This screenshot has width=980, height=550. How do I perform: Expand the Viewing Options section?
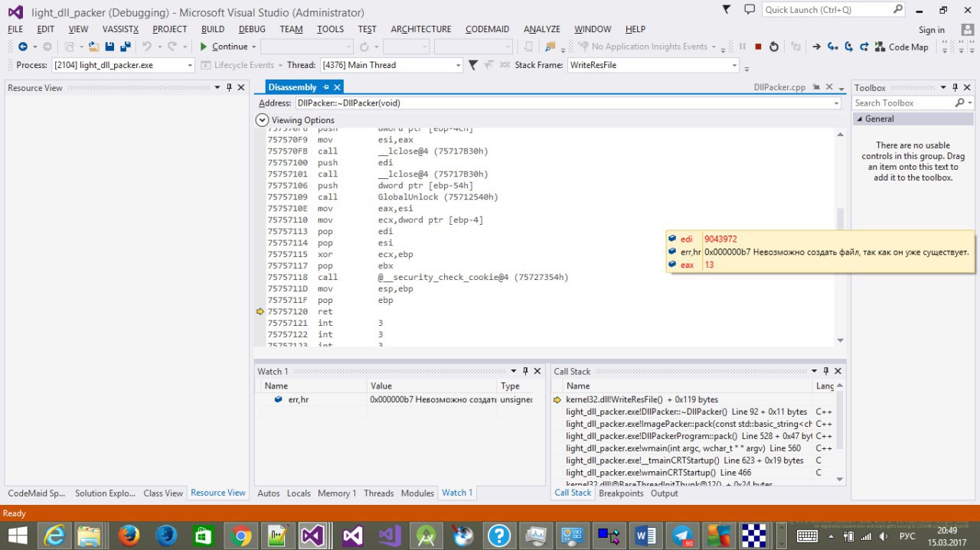point(262,120)
